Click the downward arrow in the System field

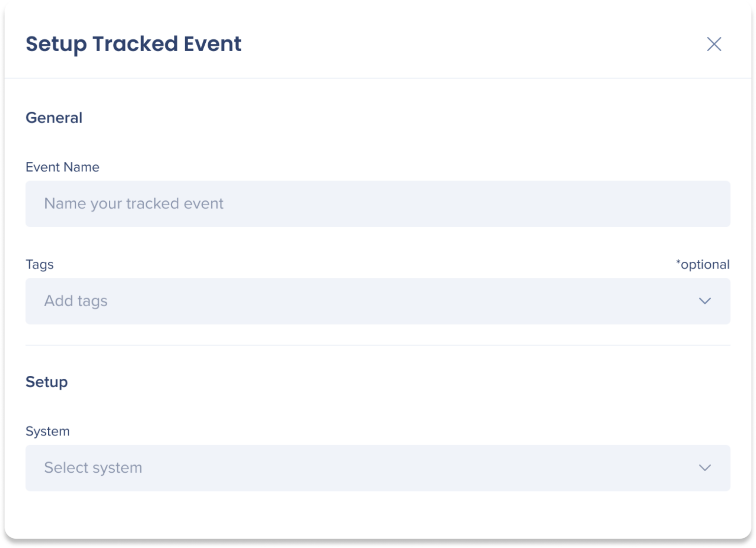[705, 468]
